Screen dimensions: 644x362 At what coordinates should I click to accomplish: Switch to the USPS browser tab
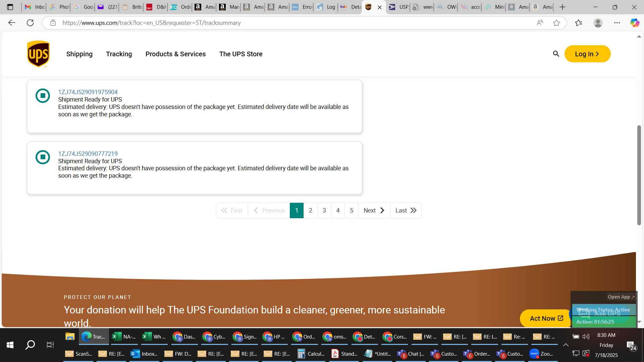(398, 7)
